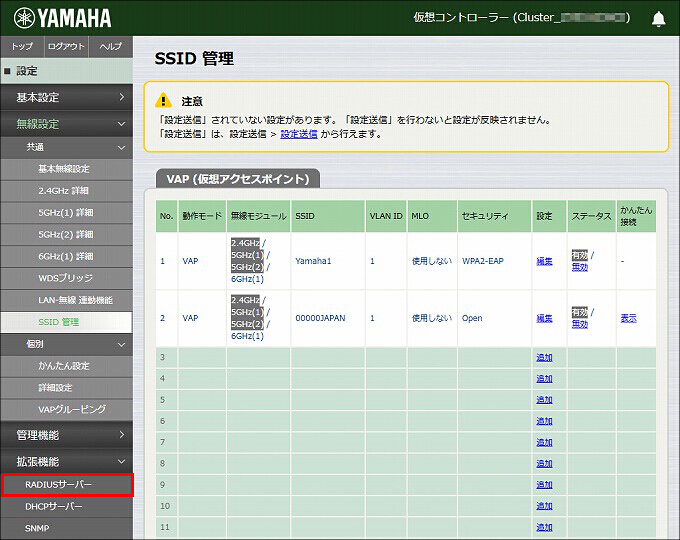Click ログアウト in the top menu
This screenshot has width=680, height=540.
point(66,46)
